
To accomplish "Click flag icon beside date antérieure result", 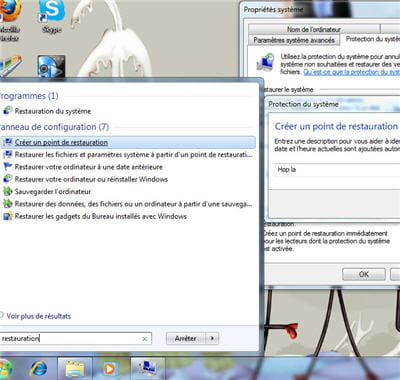I will point(7,167).
